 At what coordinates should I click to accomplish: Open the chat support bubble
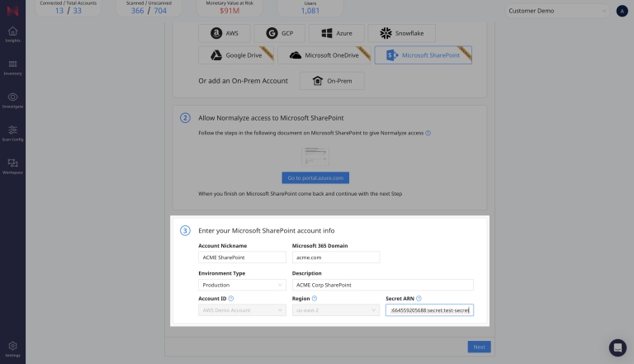coord(617,347)
